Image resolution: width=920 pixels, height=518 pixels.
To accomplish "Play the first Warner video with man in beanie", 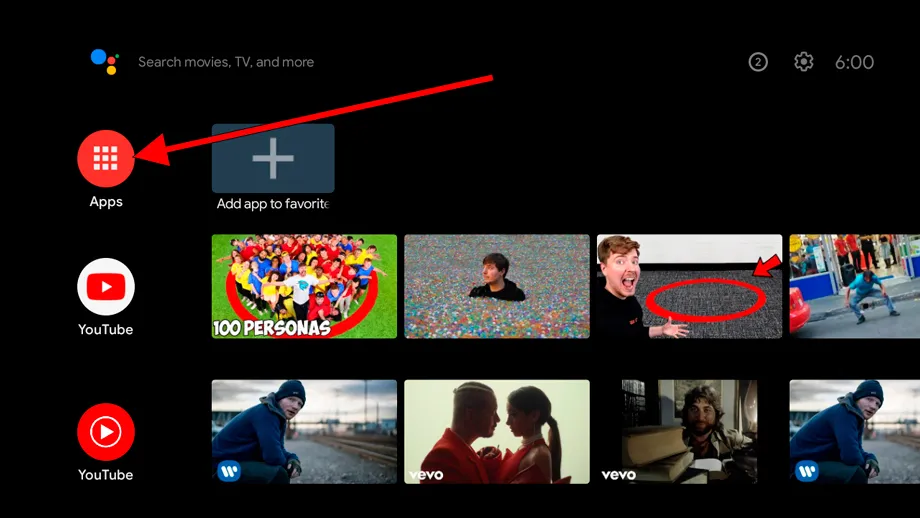I will click(304, 432).
